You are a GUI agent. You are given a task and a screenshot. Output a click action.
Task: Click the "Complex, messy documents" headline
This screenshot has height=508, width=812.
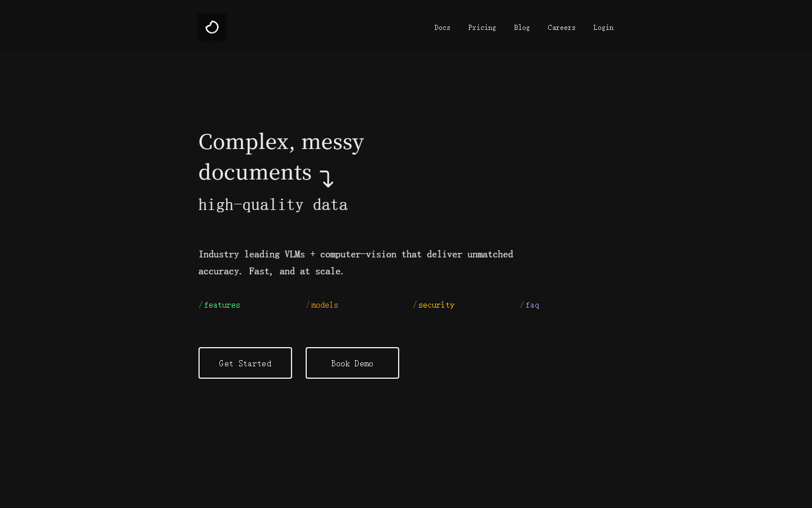[281, 157]
